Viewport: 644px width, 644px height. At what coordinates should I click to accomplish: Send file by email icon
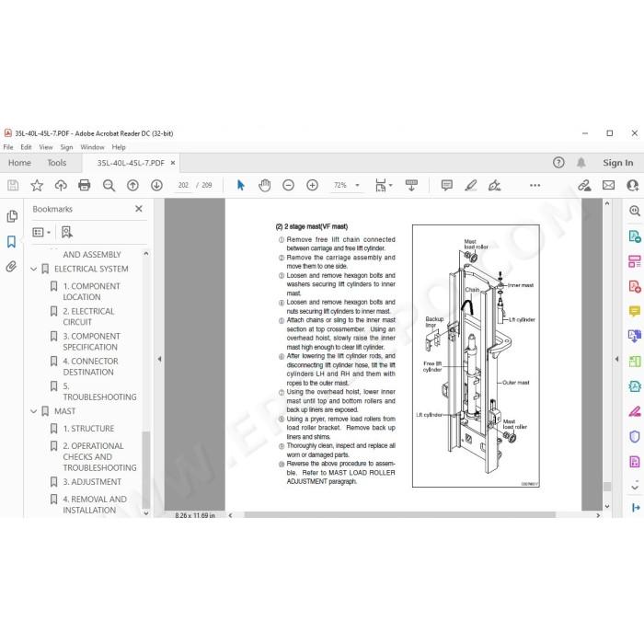[609, 185]
